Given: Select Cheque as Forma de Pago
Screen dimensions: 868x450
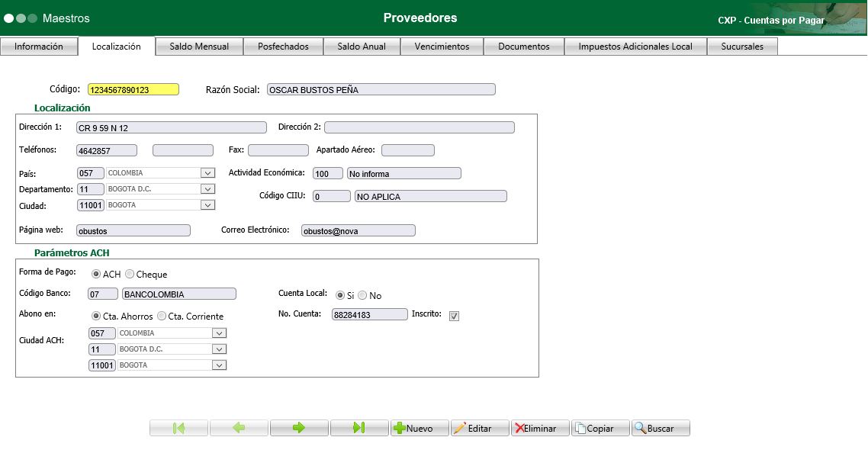Looking at the screenshot, I should coord(130,274).
